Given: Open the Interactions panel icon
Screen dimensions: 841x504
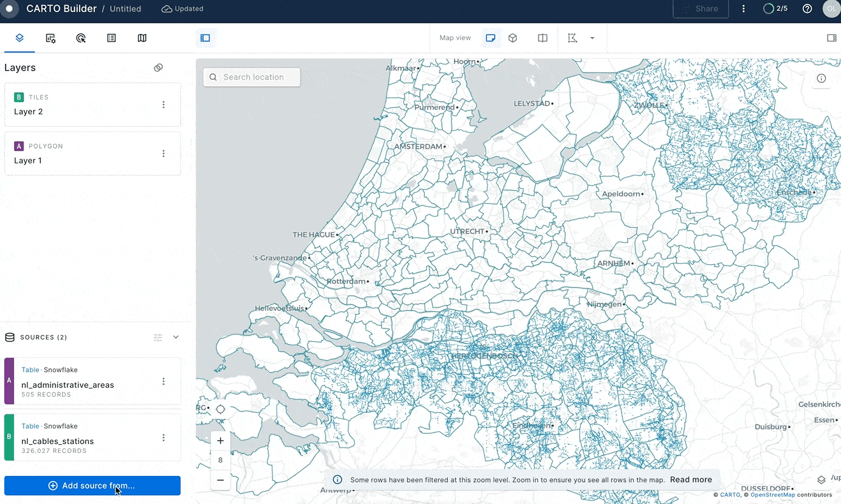Looking at the screenshot, I should 81,38.
